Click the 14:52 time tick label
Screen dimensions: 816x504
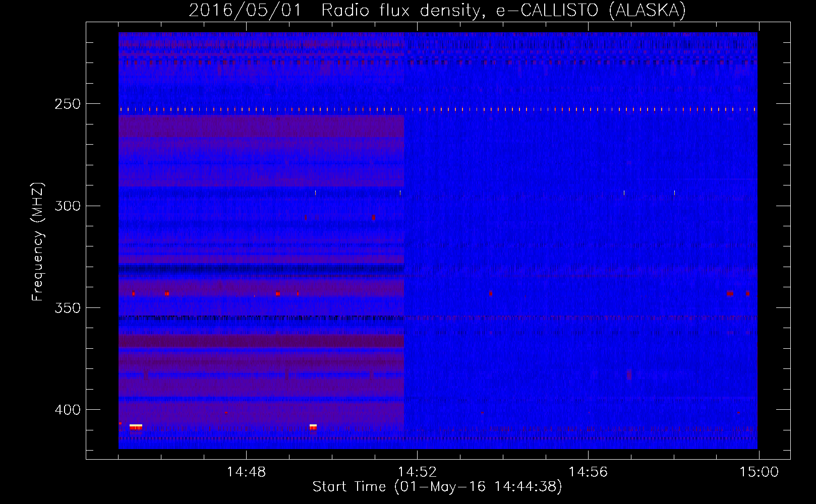(x=417, y=472)
